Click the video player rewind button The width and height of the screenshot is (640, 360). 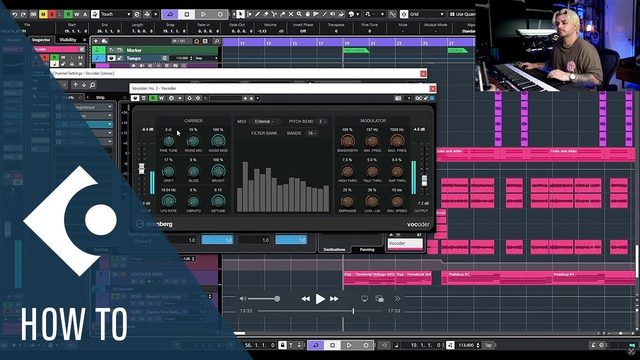pos(305,299)
